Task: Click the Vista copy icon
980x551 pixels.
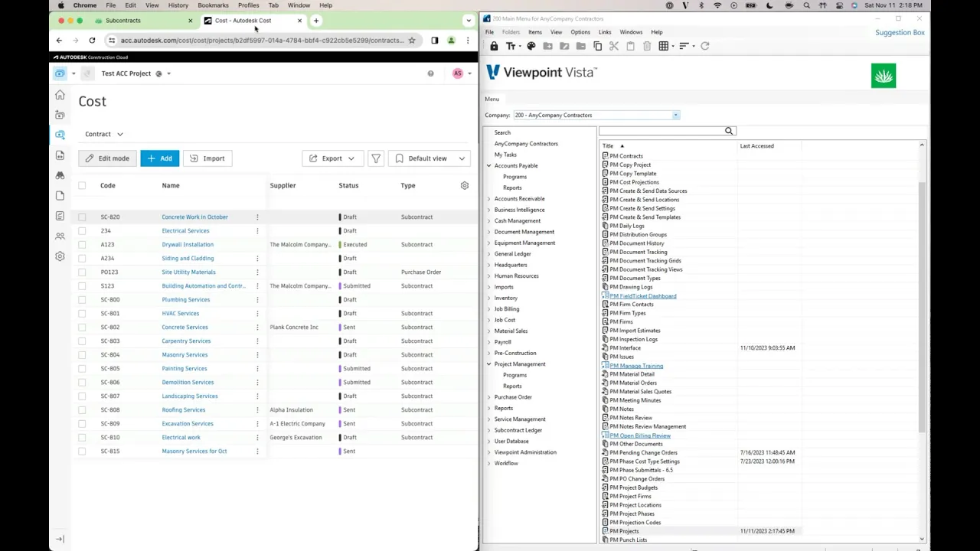Action: [597, 46]
